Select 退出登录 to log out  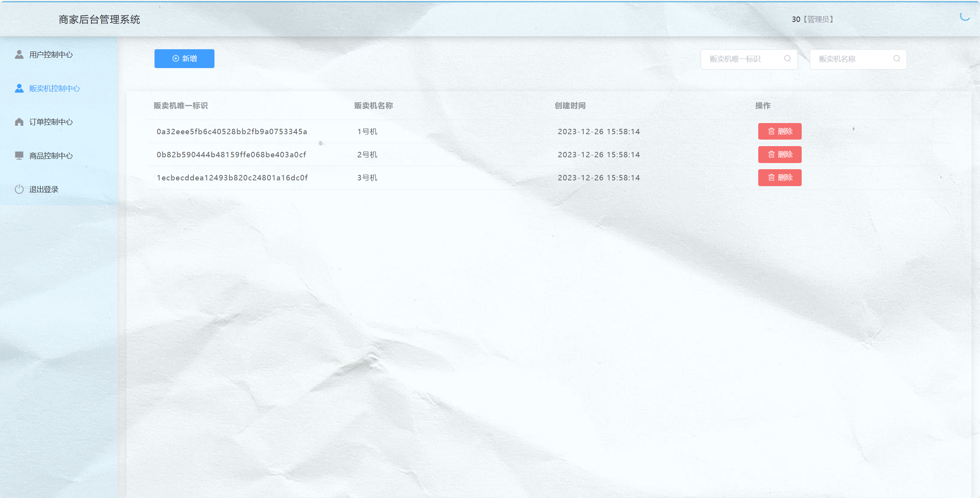coord(44,189)
